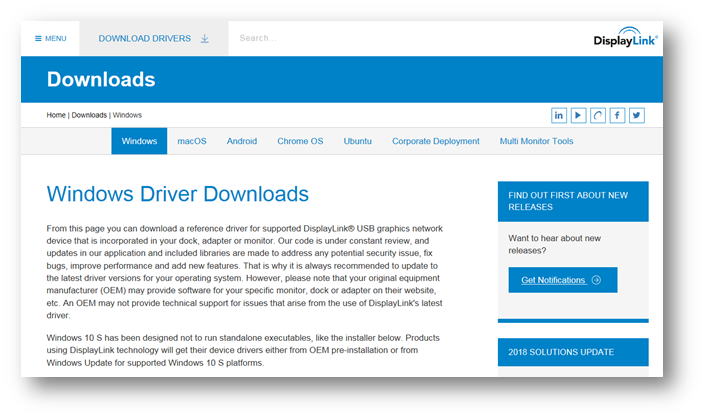Click the blue Downloads banner title
Viewport: 705px width, 419px height.
(x=101, y=80)
